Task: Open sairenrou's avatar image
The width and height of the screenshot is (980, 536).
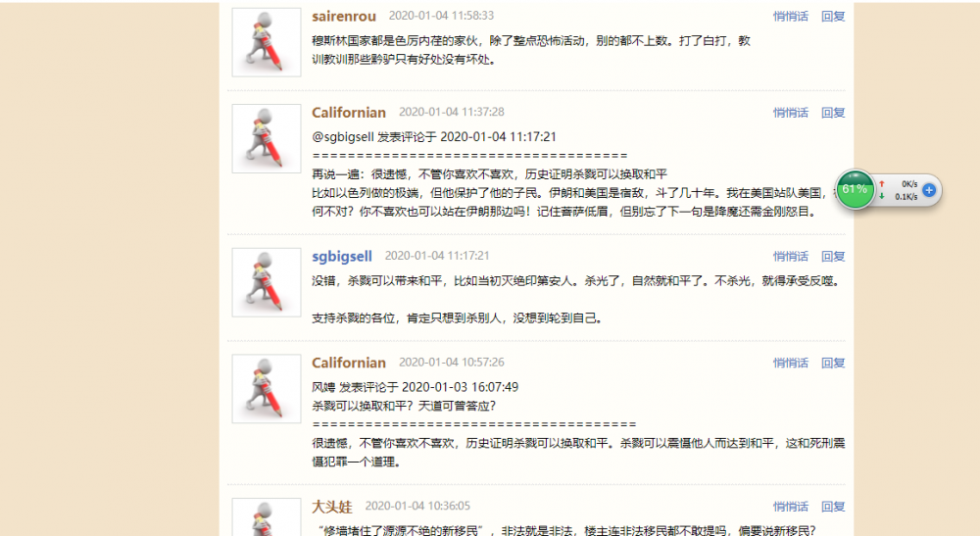Action: [x=267, y=42]
